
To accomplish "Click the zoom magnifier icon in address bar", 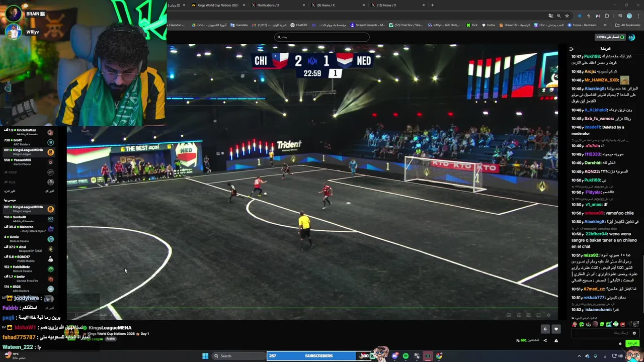I will (x=558, y=16).
